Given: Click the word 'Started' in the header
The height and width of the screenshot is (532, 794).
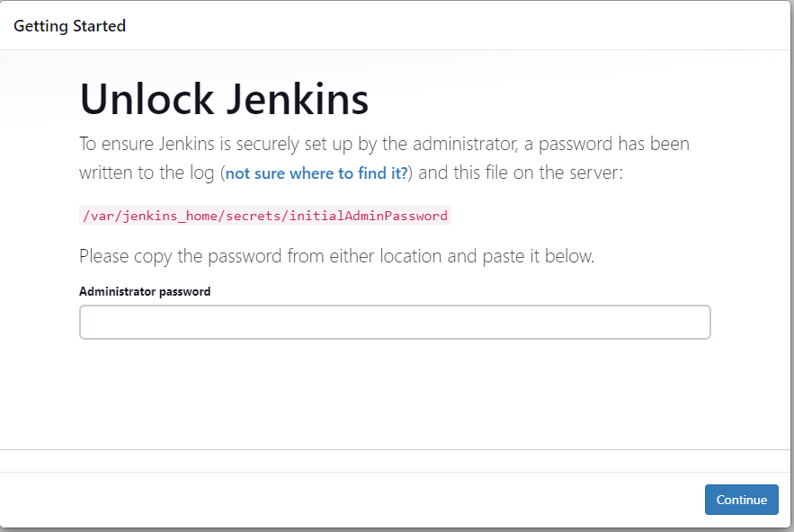Looking at the screenshot, I should tap(99, 26).
